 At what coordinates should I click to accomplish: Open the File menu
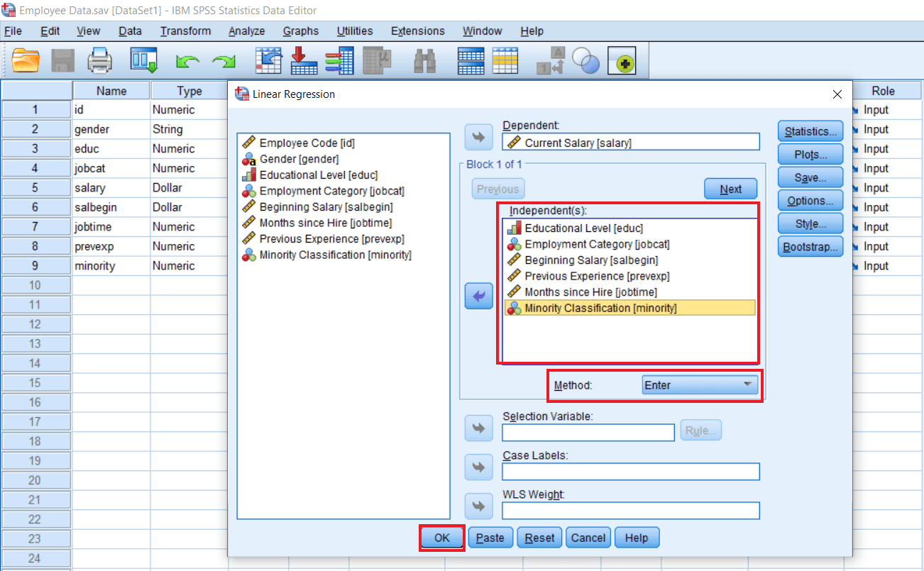(x=13, y=31)
